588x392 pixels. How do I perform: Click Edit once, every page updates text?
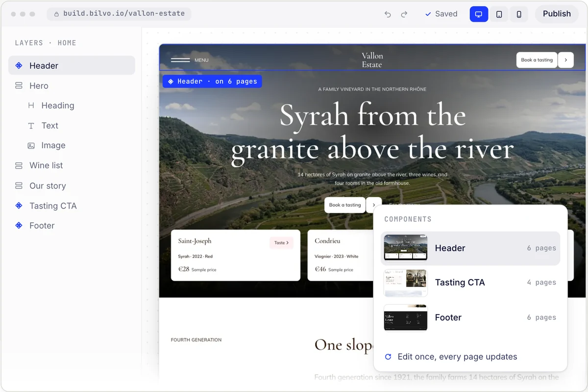coord(457,357)
